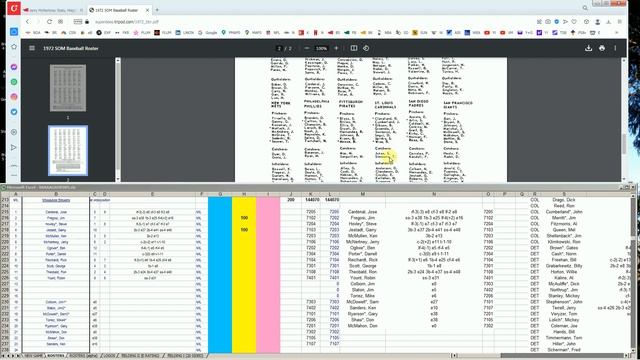Reload the current page
The height and width of the screenshot is (360, 640).
coord(49,22)
